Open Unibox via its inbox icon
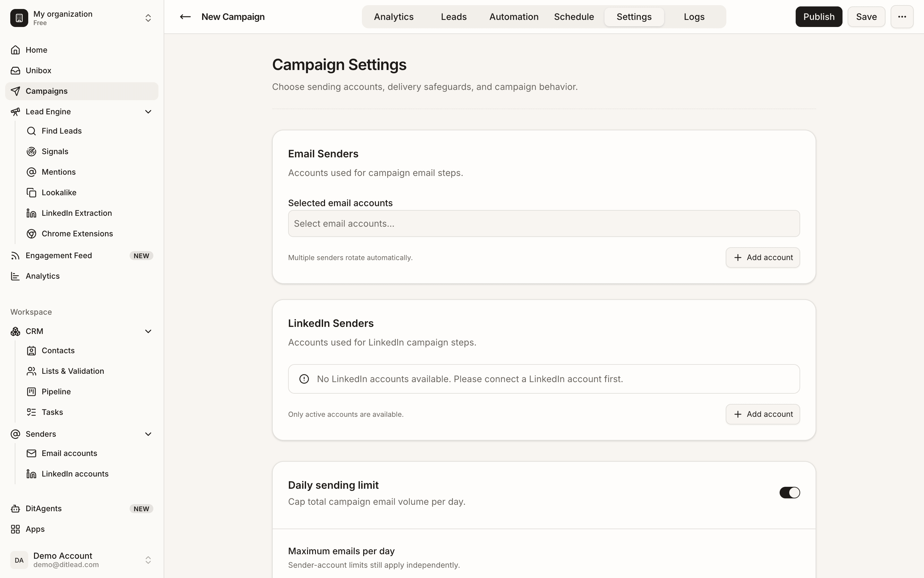 [15, 71]
